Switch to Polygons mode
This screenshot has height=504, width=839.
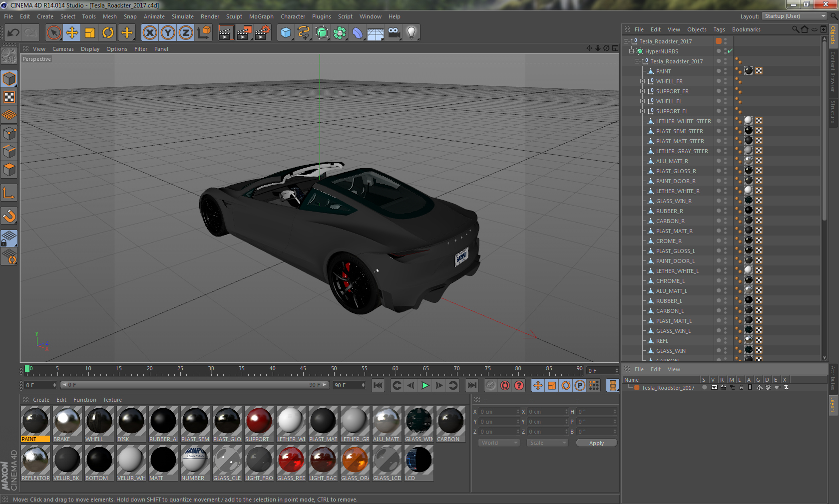point(9,170)
